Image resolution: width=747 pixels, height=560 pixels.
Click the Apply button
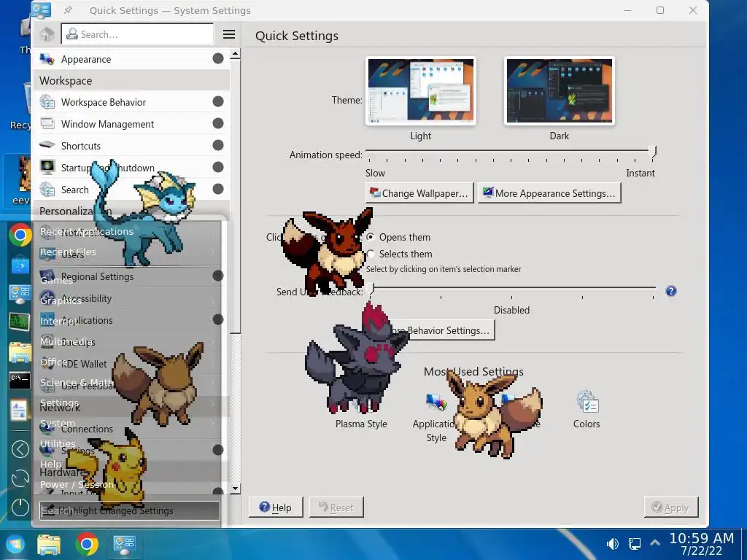point(671,507)
